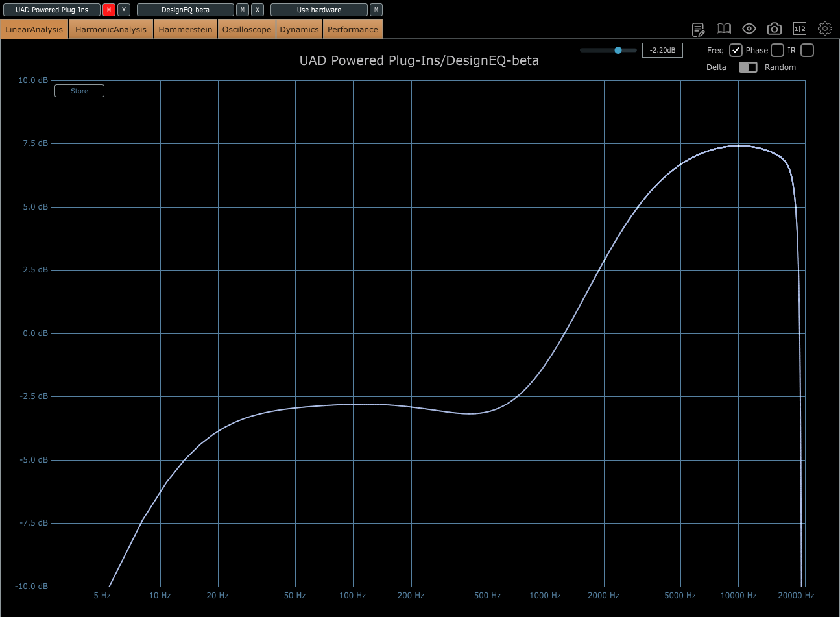The width and height of the screenshot is (840, 617).
Task: Open the notes editor icon
Action: point(698,29)
